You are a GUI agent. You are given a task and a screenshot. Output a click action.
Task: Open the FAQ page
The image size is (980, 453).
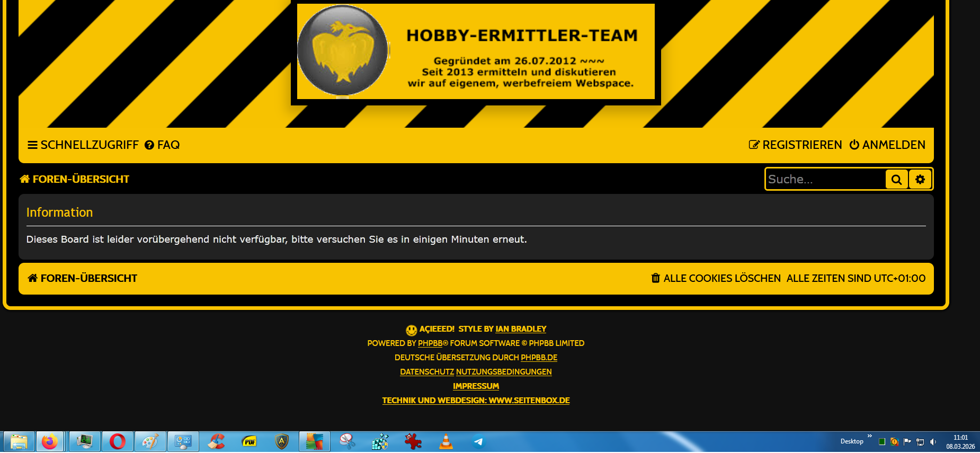[x=162, y=145]
